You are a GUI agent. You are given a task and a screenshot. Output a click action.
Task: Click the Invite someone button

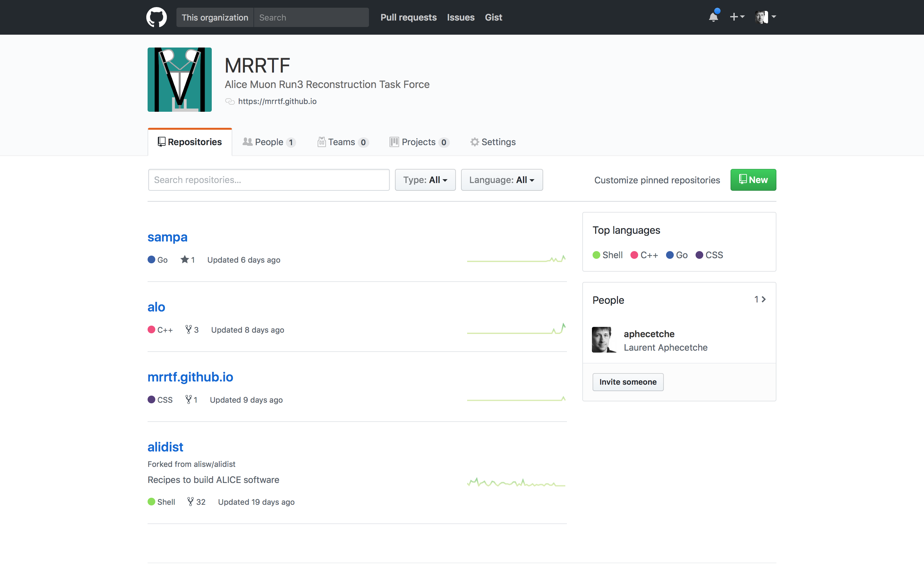(628, 382)
